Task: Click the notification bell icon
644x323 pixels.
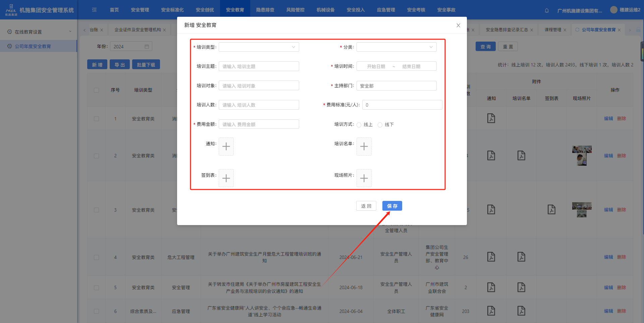Action: 547,10
